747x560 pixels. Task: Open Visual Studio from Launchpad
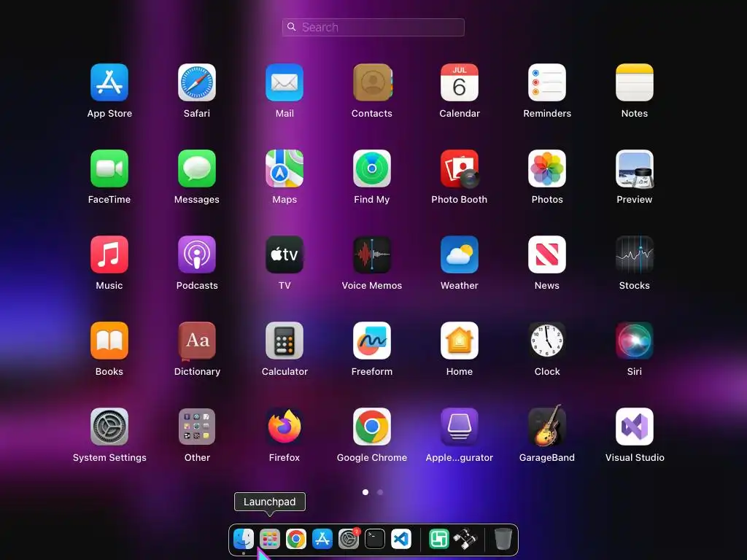click(x=635, y=427)
